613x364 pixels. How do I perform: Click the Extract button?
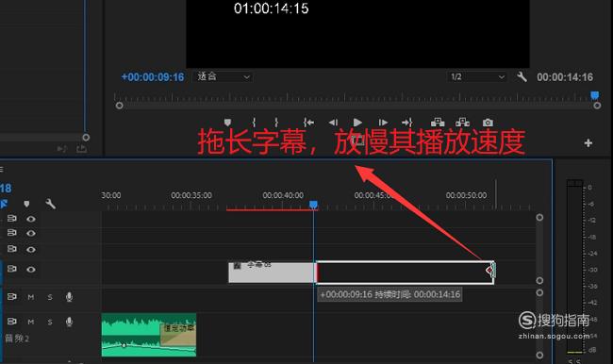[462, 123]
